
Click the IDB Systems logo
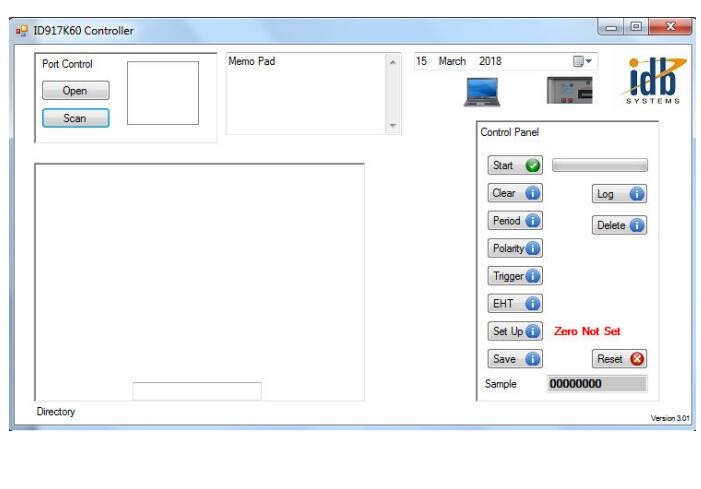(655, 80)
